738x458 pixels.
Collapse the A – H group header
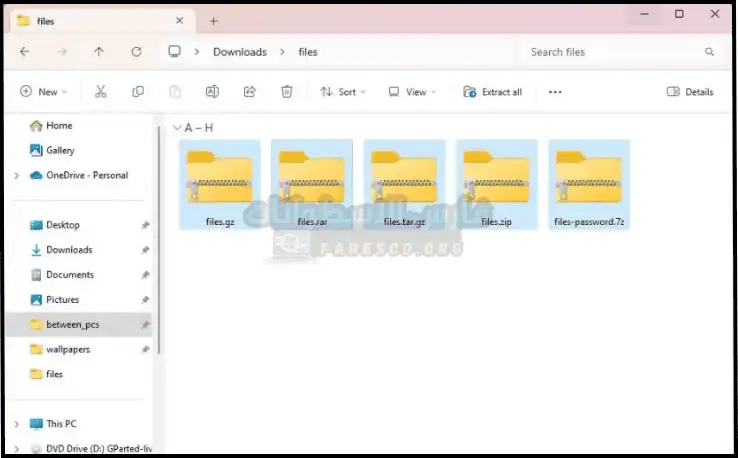click(177, 128)
